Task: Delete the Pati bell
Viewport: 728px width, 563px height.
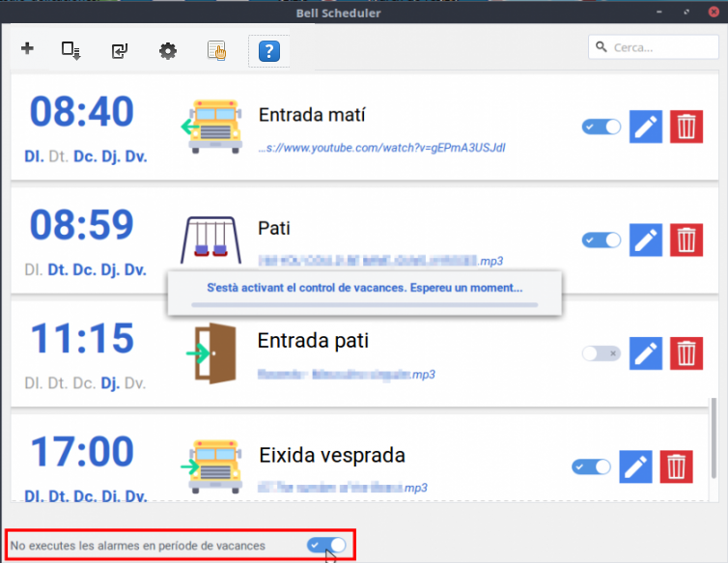Action: 686,239
